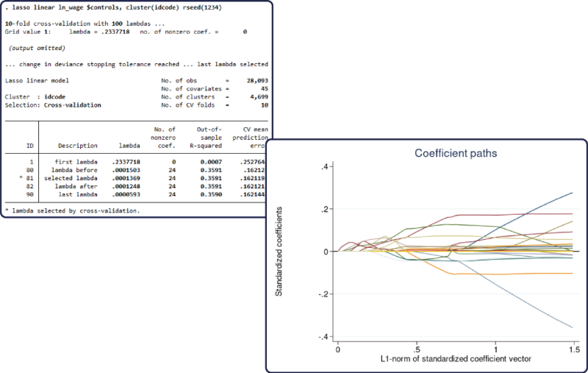
Task: Select the No. of clusters value 4,699
Action: pos(259,97)
